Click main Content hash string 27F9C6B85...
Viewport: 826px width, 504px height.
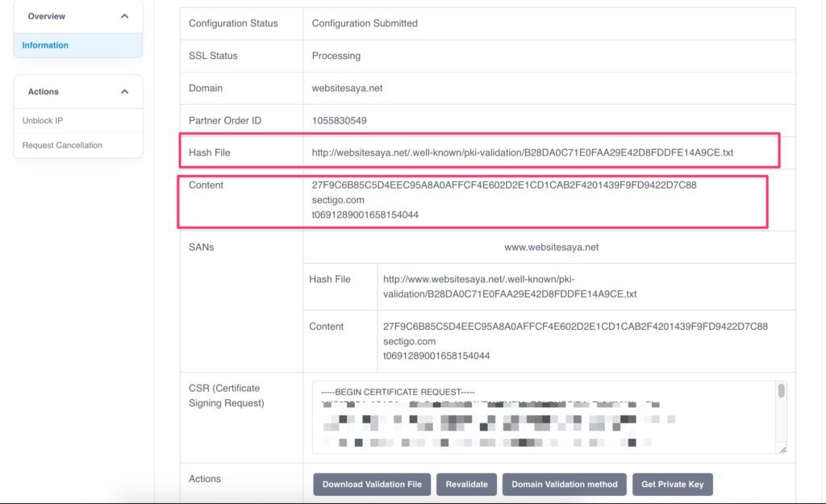click(x=503, y=185)
